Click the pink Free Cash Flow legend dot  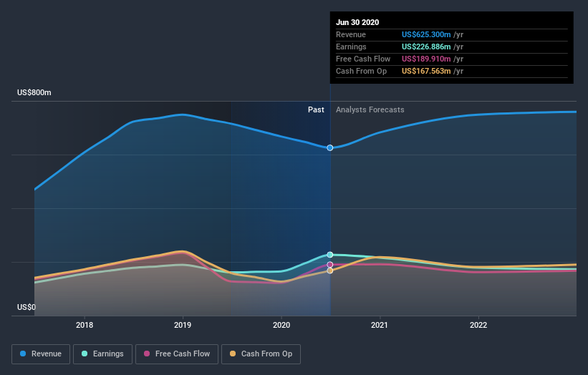tap(147, 354)
